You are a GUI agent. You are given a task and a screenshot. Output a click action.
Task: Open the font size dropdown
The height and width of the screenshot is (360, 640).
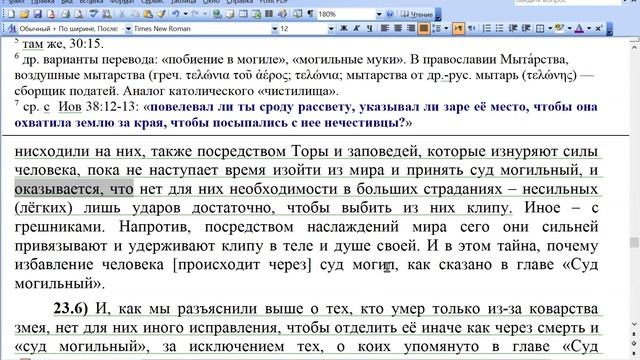click(x=331, y=29)
